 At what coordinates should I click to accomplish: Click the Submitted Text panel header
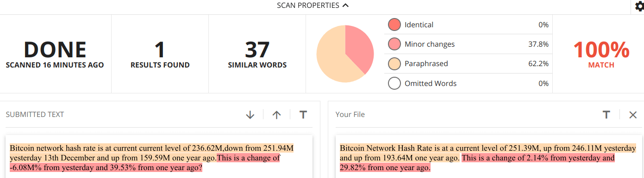point(35,114)
